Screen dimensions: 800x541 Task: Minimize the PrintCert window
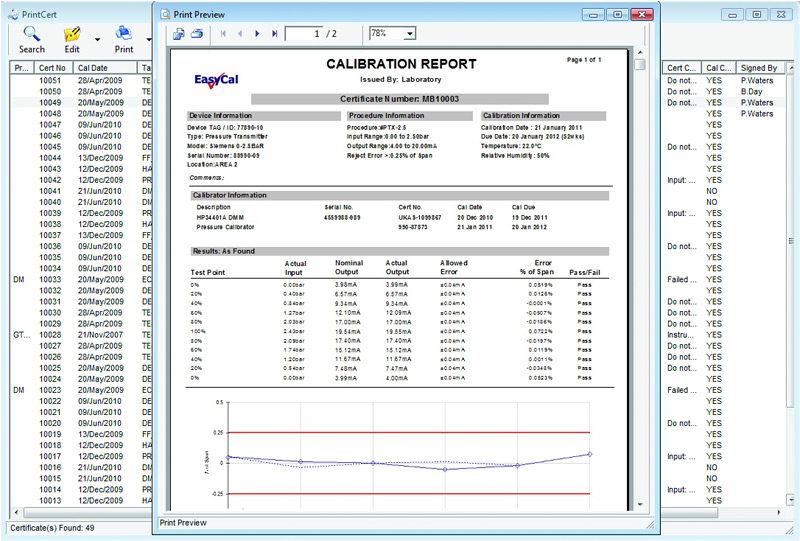click(x=732, y=14)
